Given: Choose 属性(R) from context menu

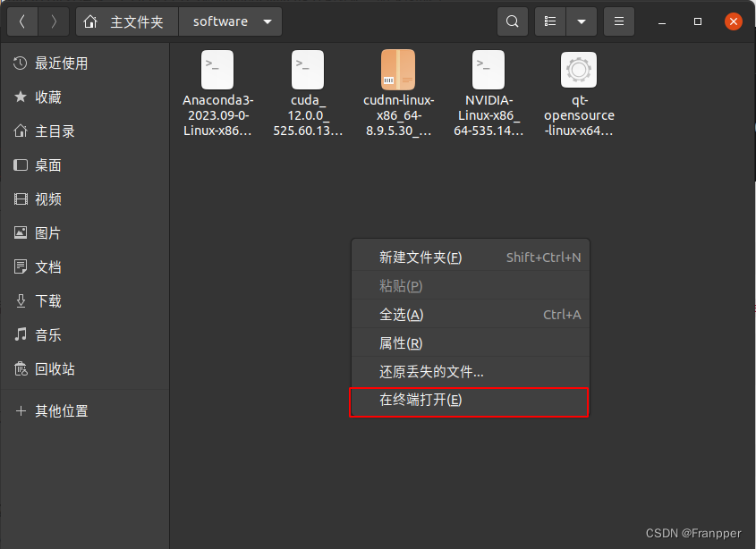Looking at the screenshot, I should pos(470,343).
